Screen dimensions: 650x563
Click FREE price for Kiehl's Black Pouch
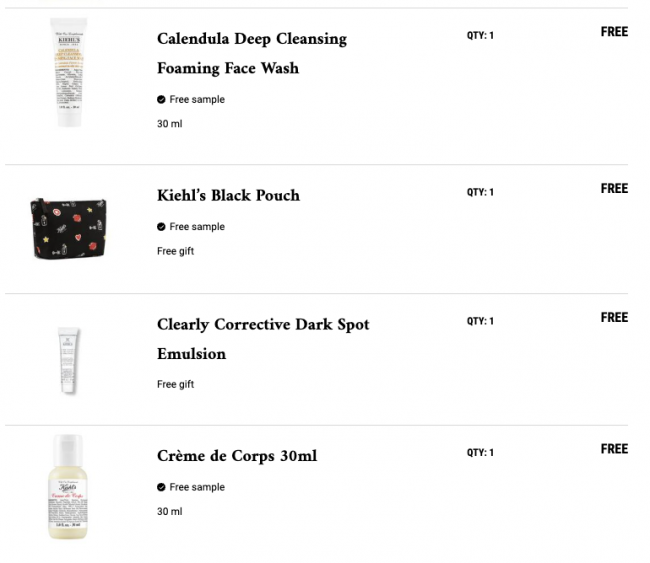tap(614, 189)
